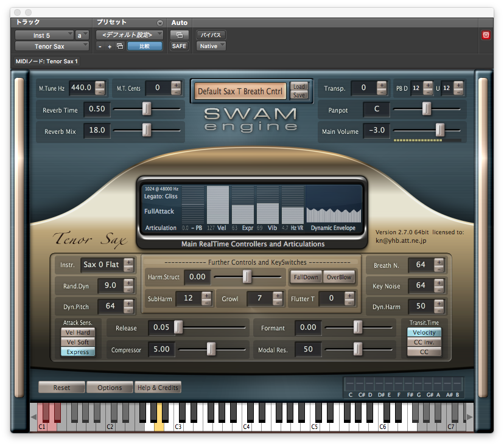Click the C1 keyswitch key
Screen dimensions: 504x446
pyautogui.click(x=42, y=427)
